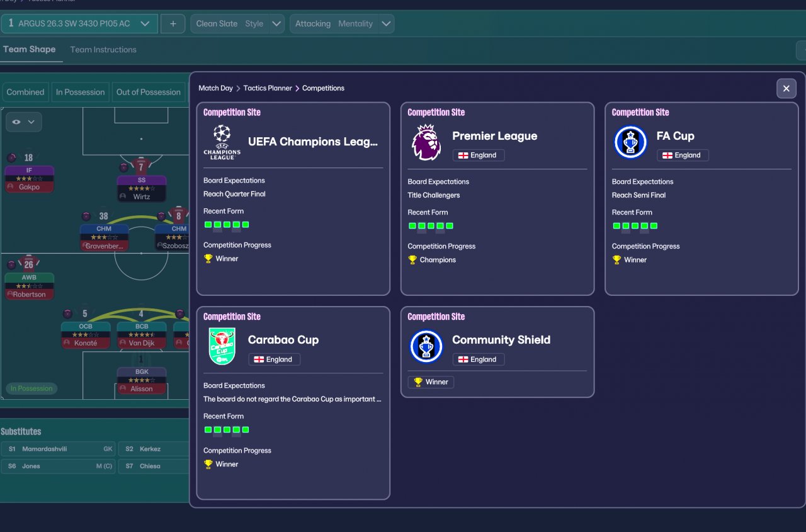
Task: Click the England flag in the Carabao Cup card
Action: [259, 359]
